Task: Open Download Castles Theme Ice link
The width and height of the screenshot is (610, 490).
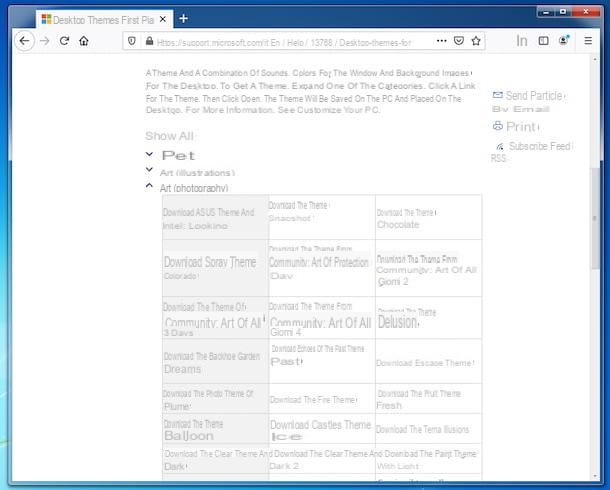Action: point(321,430)
